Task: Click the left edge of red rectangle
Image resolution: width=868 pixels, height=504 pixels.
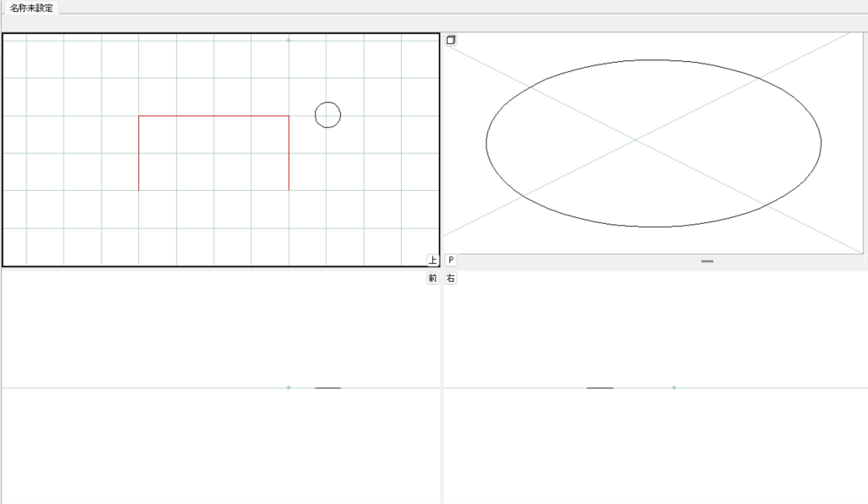Action: (x=139, y=153)
